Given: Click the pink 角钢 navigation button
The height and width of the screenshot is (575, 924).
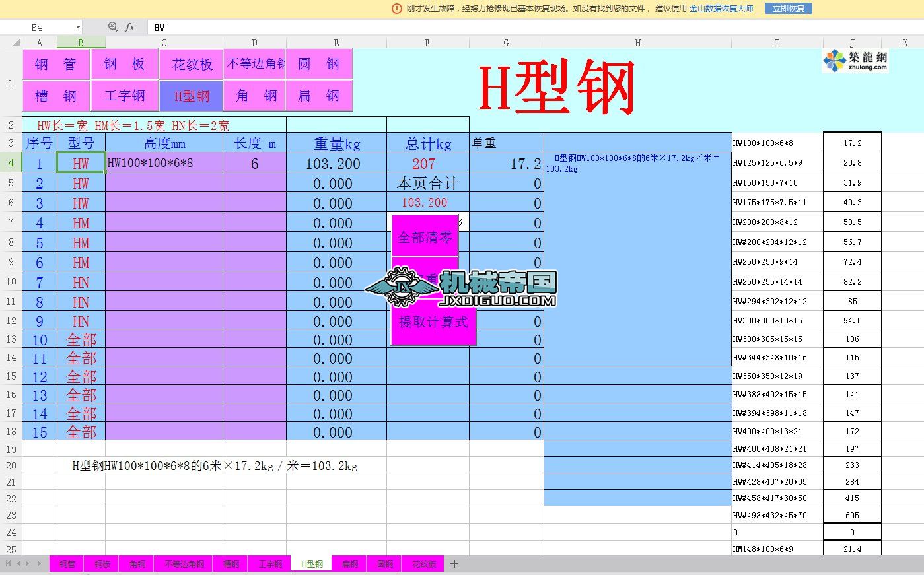Looking at the screenshot, I should (254, 96).
